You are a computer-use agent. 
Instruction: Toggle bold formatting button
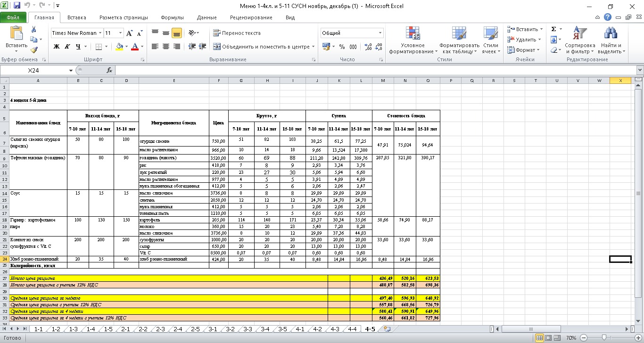click(57, 47)
